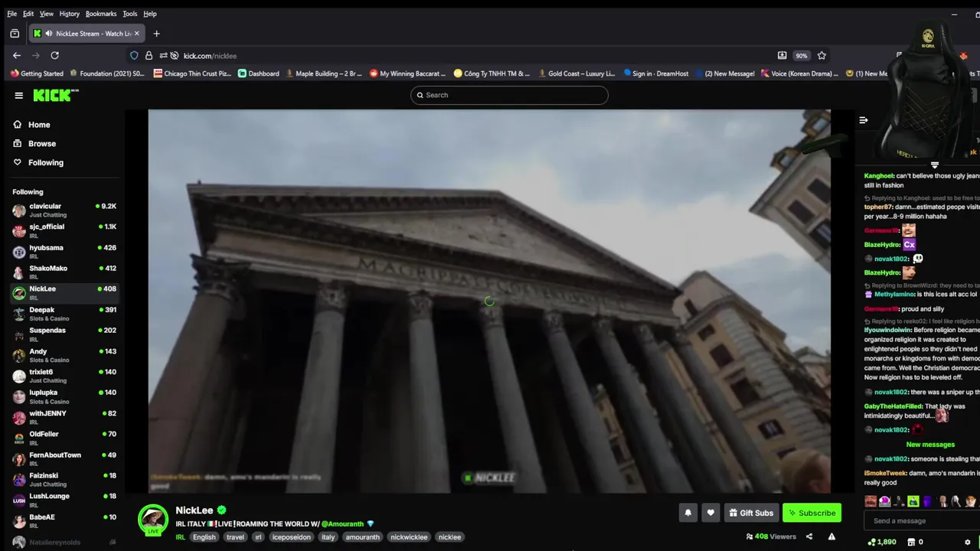The width and height of the screenshot is (980, 551).
Task: Open the Getting Started bookmark
Action: 37,73
